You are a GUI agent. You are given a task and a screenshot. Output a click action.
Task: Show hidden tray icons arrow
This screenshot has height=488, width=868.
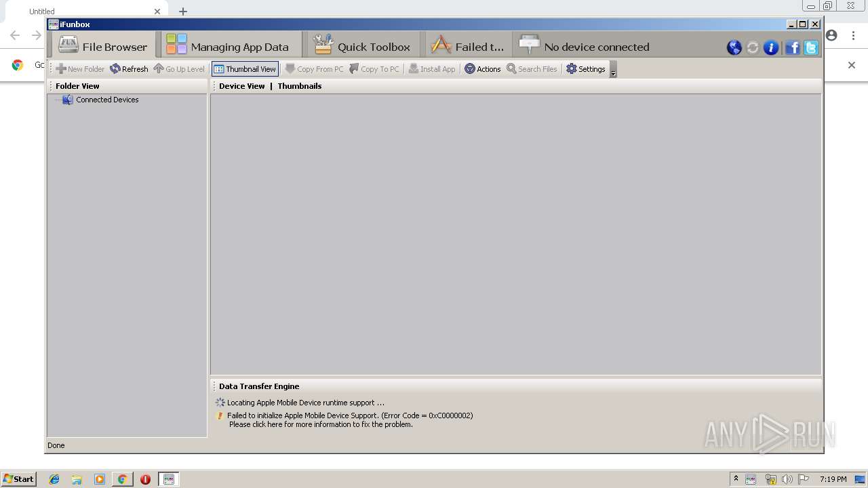[x=736, y=479]
